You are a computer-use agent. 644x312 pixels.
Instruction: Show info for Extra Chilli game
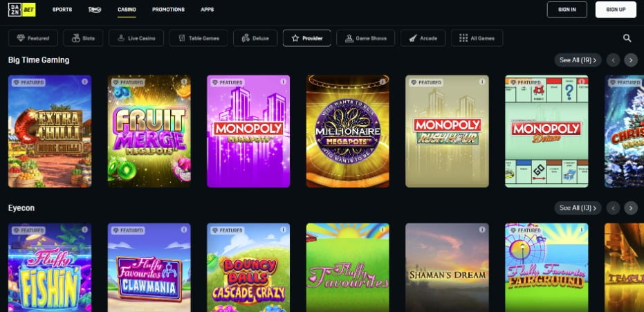84,82
